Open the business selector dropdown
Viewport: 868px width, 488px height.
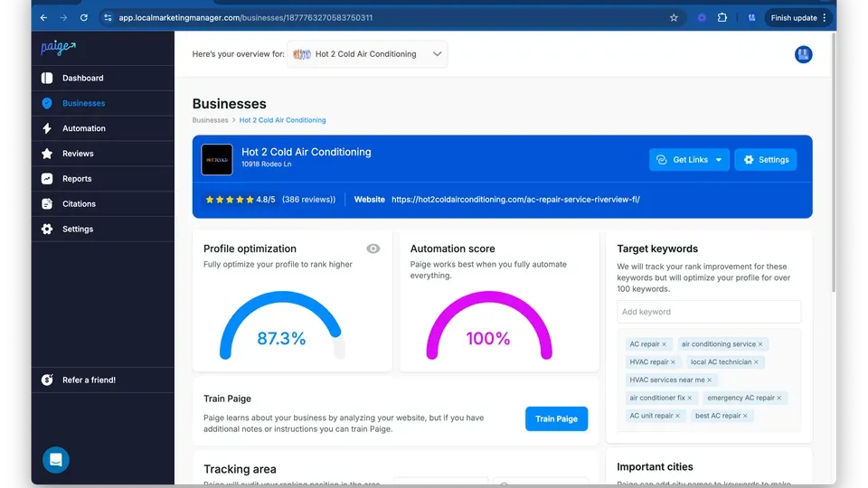pos(367,54)
